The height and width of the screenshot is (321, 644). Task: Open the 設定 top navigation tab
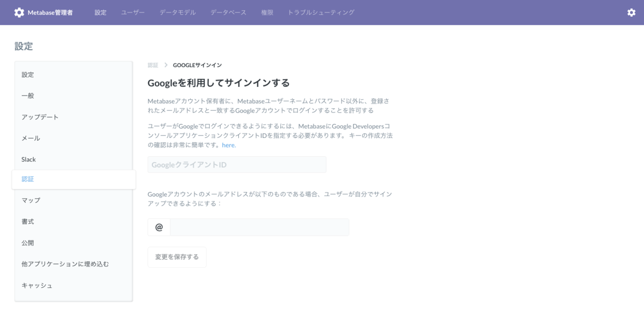coord(100,12)
